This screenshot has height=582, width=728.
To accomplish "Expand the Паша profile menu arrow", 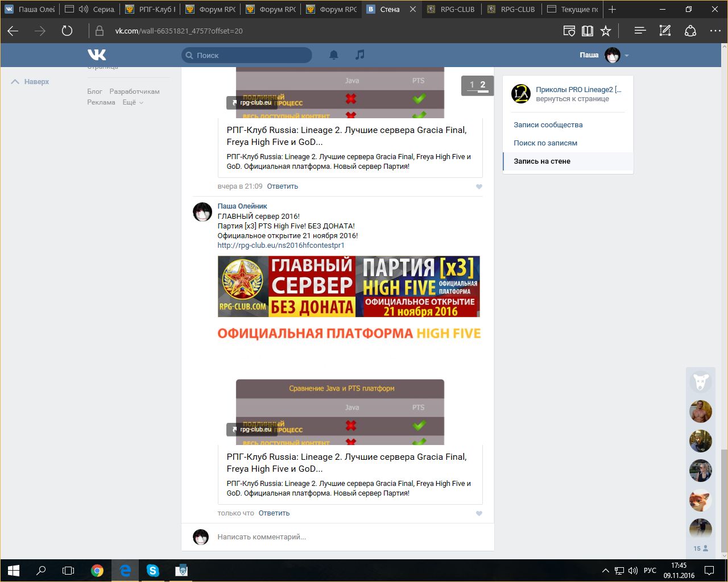I will 627,56.
